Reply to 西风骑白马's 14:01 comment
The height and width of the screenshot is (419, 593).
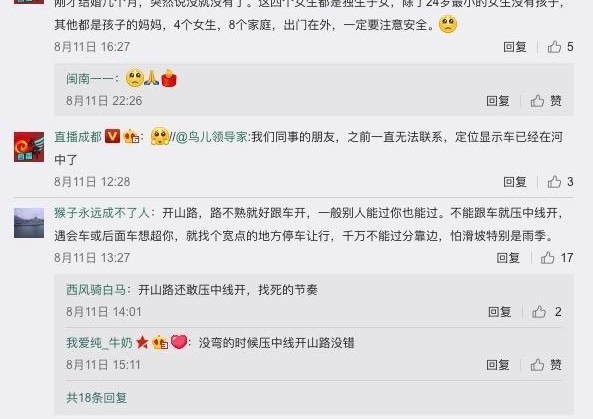coord(499,312)
